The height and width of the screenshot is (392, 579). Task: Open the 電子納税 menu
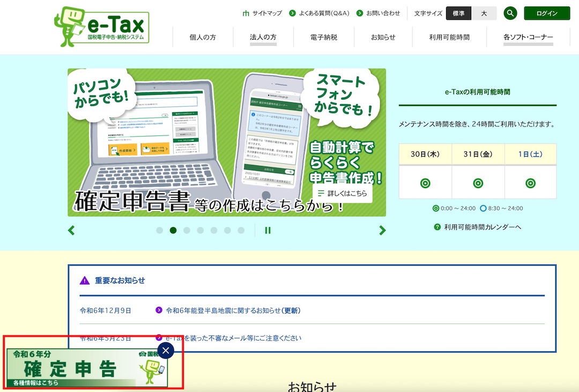pos(323,37)
